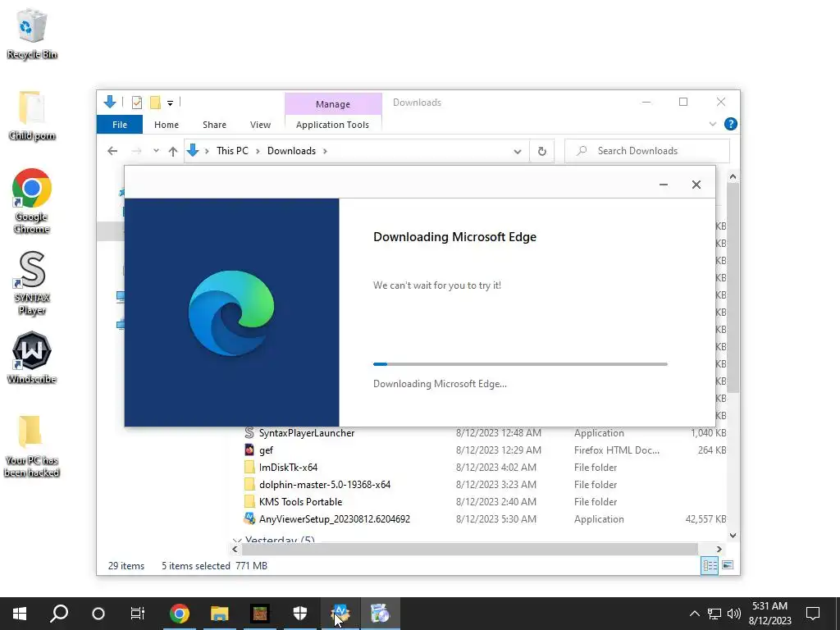Click the Manage contextual tab header
Screen dimensions: 840x630
(333, 104)
